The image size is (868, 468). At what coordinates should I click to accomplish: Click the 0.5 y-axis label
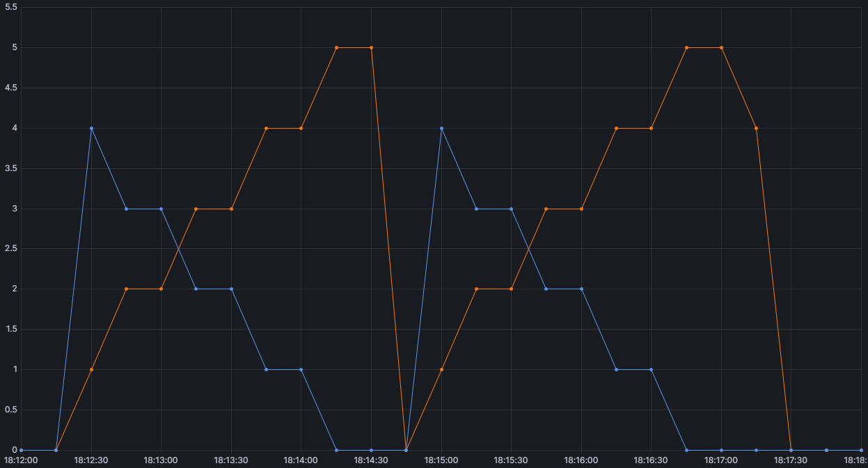point(11,410)
